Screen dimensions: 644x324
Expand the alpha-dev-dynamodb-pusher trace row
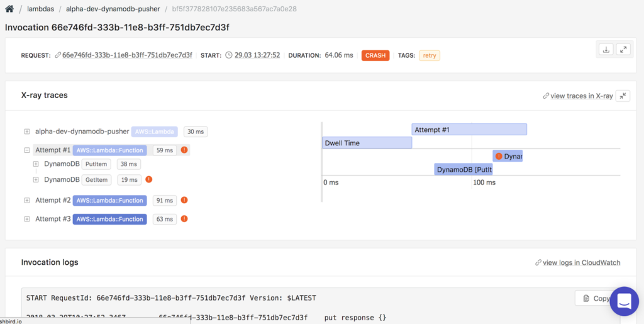pyautogui.click(x=27, y=131)
